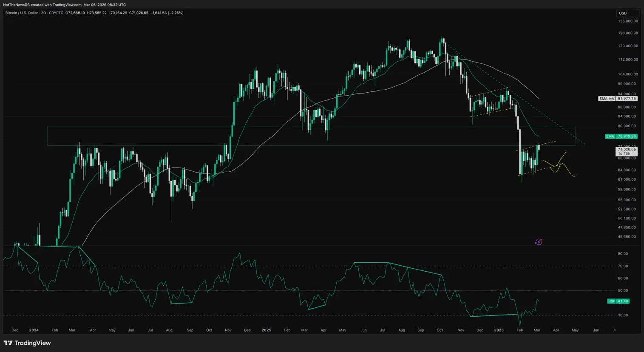Click the current price 71,026.65 label
The image size is (644, 352).
tap(627, 150)
